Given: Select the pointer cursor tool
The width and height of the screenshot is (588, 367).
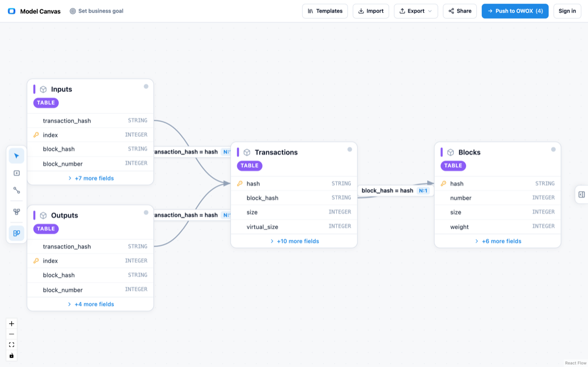Looking at the screenshot, I should tap(17, 156).
